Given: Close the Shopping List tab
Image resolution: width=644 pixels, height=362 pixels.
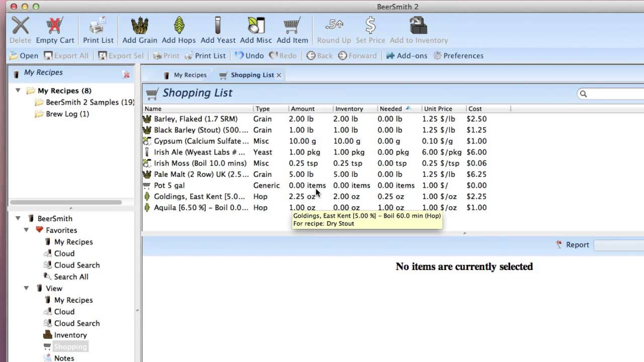Looking at the screenshot, I should tap(279, 75).
